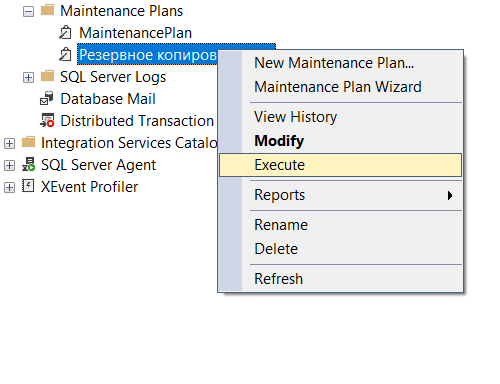Open the Reports submenu arrow
The width and height of the screenshot is (500, 384).
450,195
